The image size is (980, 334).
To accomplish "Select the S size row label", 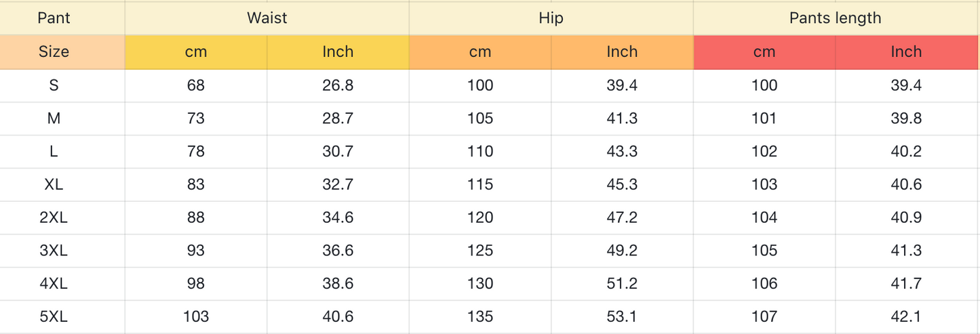I will [x=54, y=85].
